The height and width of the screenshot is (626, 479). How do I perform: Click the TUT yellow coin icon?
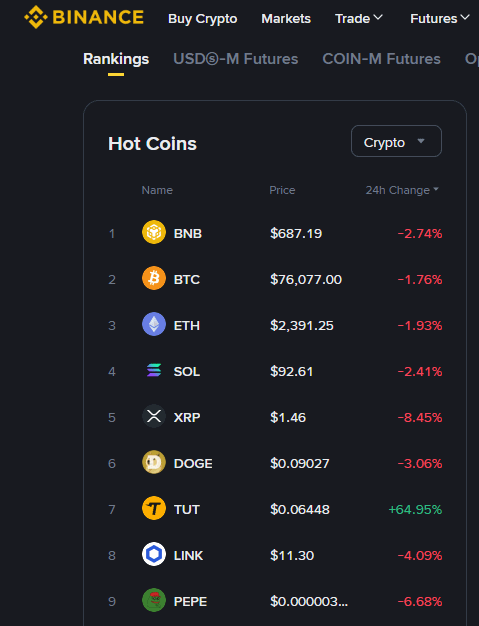coord(154,508)
